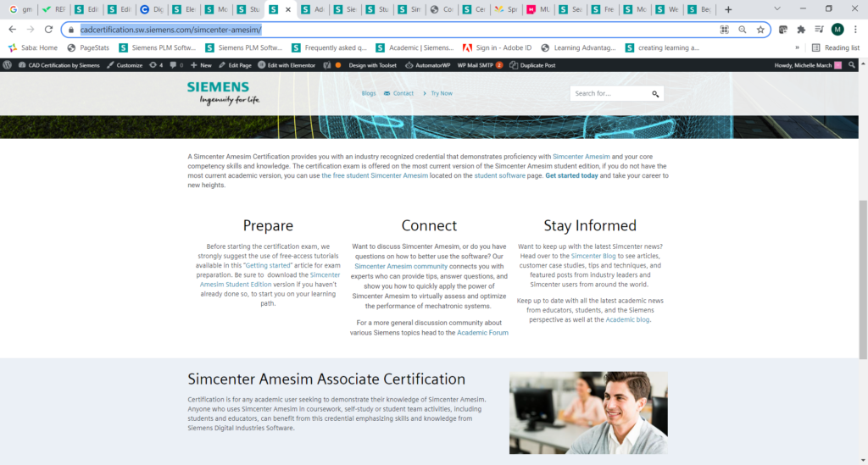The image size is (868, 465).
Task: Click the browser address bar URL
Action: 170,30
